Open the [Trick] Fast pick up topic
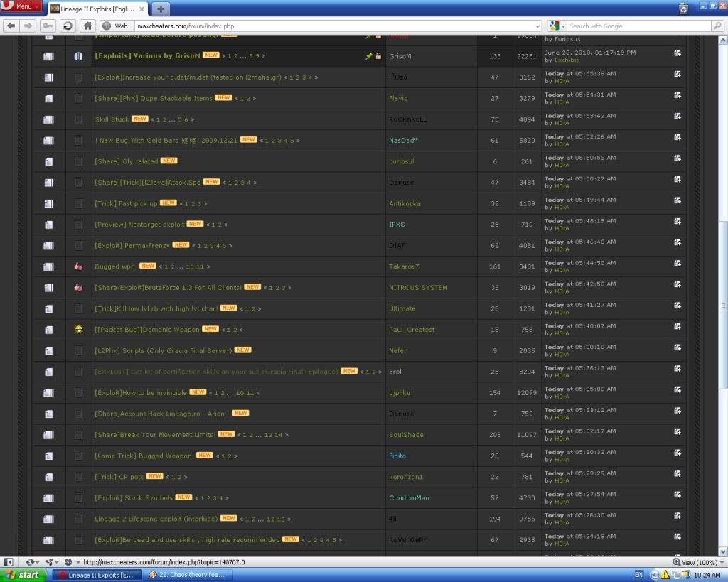 (x=126, y=203)
